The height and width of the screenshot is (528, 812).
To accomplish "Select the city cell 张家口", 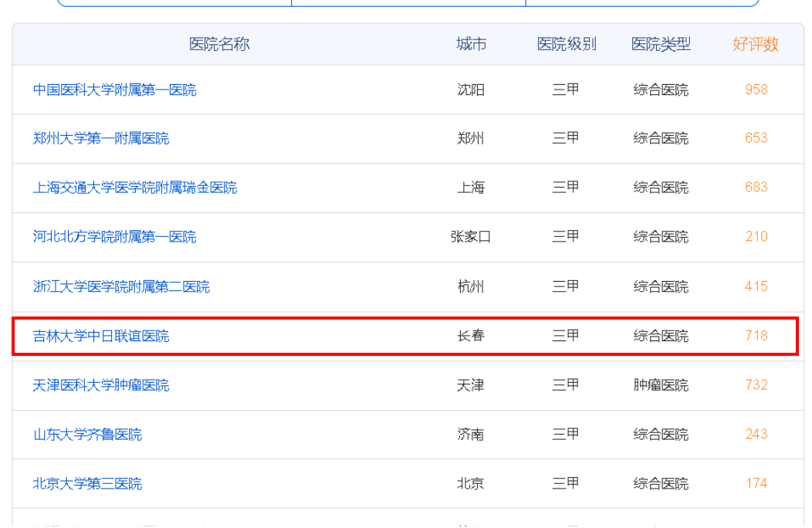I will pos(471,237).
